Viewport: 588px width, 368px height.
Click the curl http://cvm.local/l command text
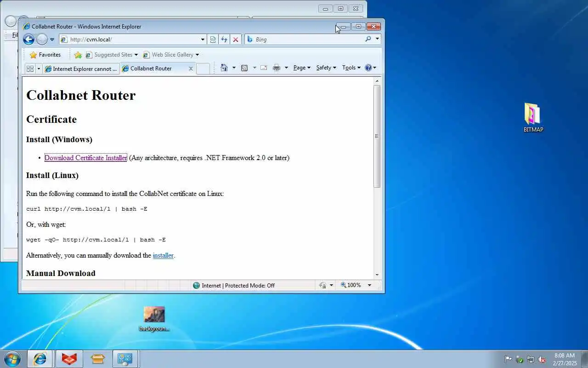pos(87,209)
